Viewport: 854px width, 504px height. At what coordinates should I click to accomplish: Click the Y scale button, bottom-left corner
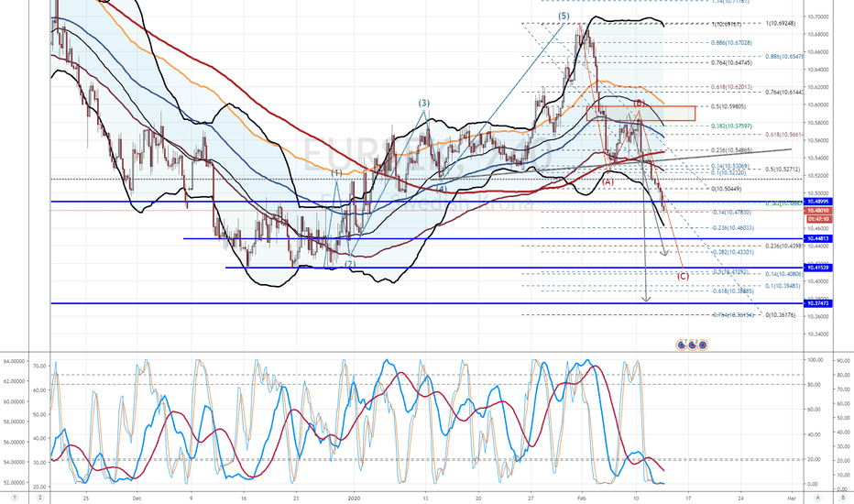[14, 498]
